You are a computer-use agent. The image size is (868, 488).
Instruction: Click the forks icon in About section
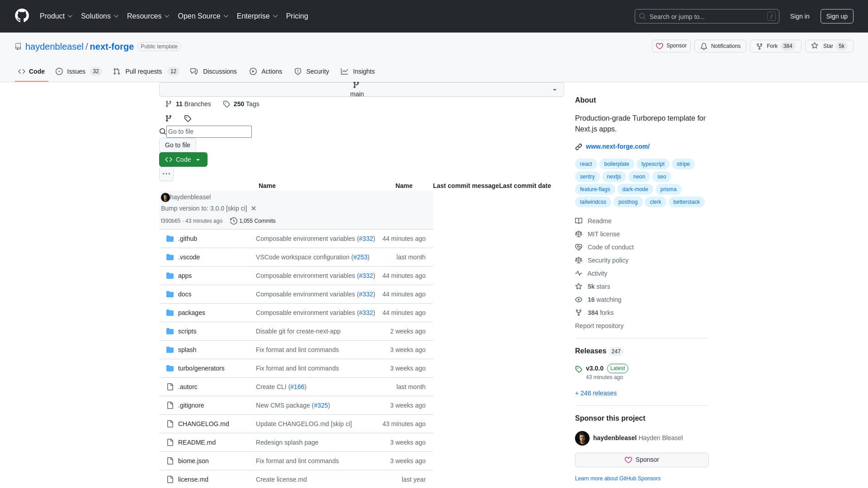579,313
